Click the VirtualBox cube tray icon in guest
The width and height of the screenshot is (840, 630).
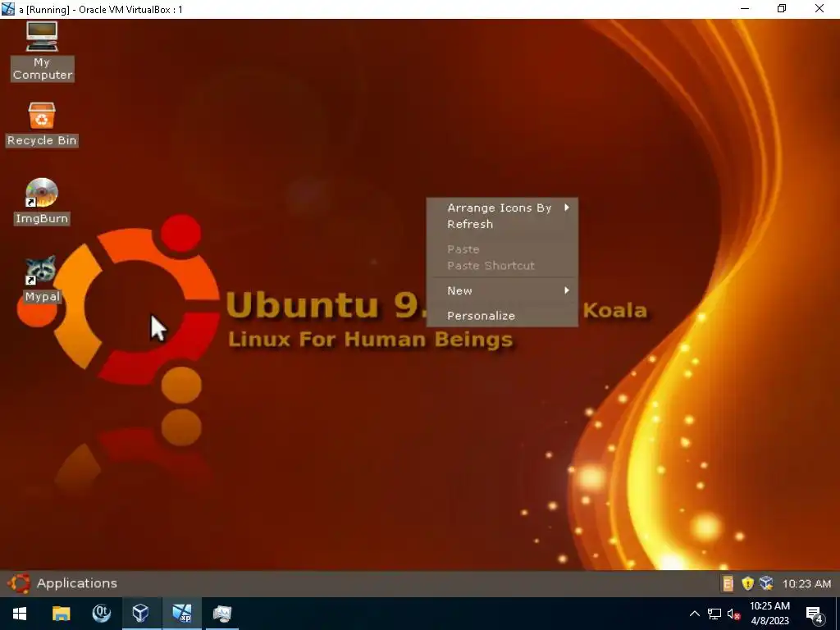(767, 583)
